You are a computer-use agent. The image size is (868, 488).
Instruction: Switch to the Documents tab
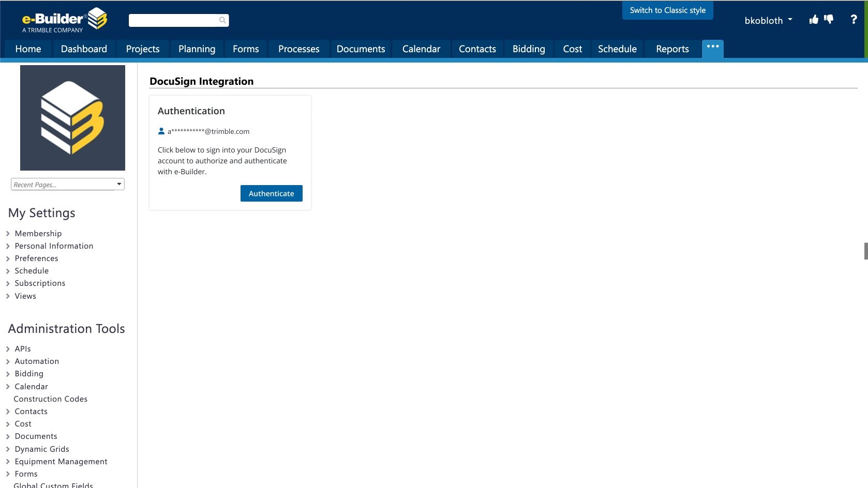click(361, 49)
